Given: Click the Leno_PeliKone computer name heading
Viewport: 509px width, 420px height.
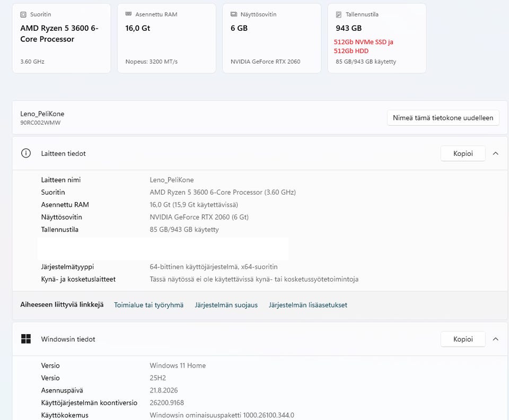Looking at the screenshot, I should [x=42, y=113].
